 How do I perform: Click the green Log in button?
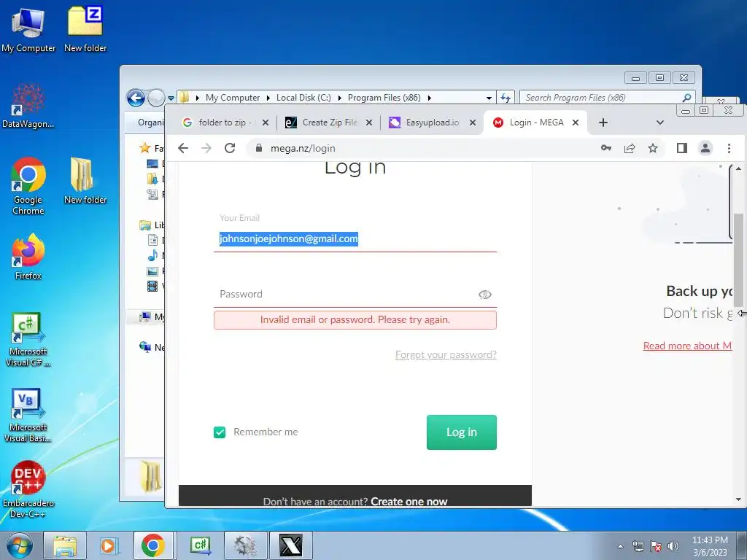[462, 432]
